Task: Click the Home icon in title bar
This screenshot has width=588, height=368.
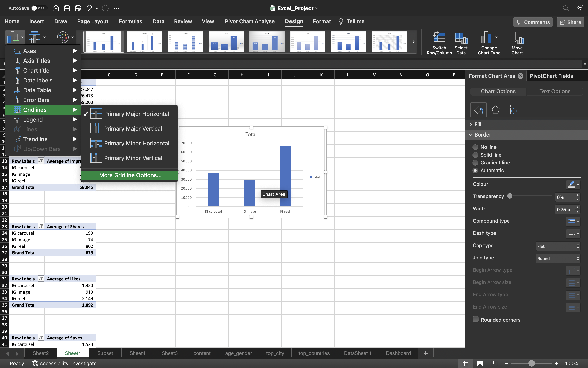Action: 56,8
